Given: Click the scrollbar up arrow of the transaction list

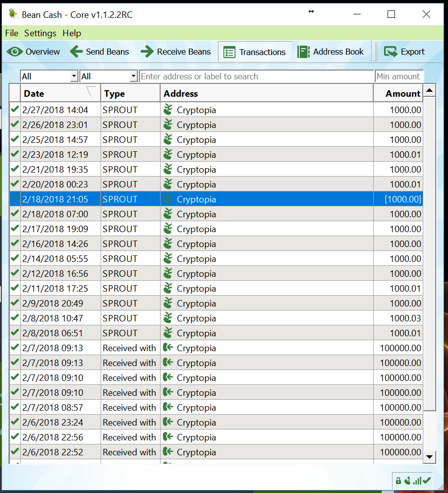Looking at the screenshot, I should coord(430,91).
